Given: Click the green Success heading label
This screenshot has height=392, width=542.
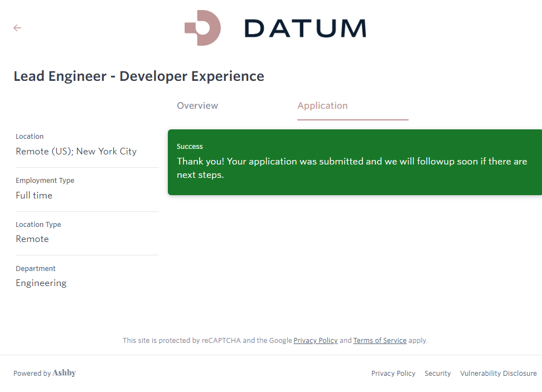Looking at the screenshot, I should pyautogui.click(x=190, y=147).
